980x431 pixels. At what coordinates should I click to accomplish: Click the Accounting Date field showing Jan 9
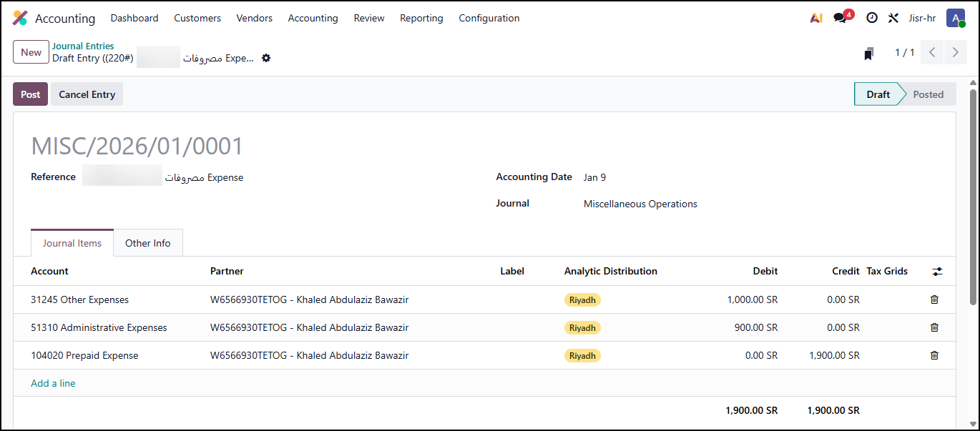594,177
